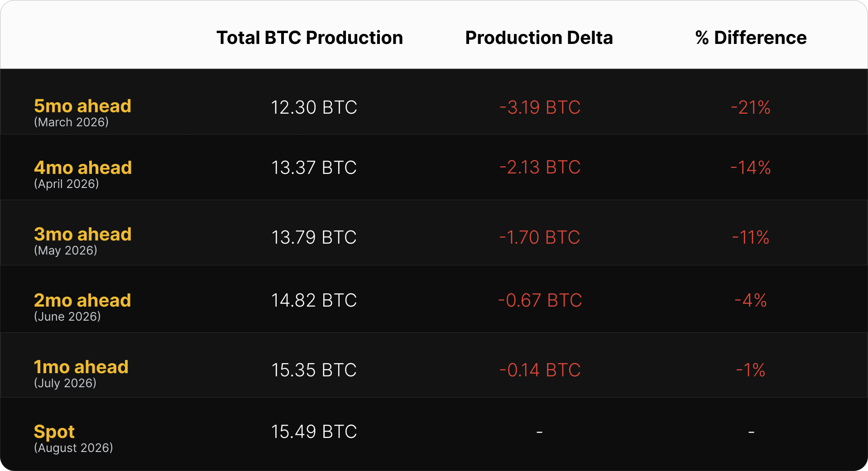Image resolution: width=868 pixels, height=471 pixels.
Task: Click the -1% difference value
Action: coord(751,370)
